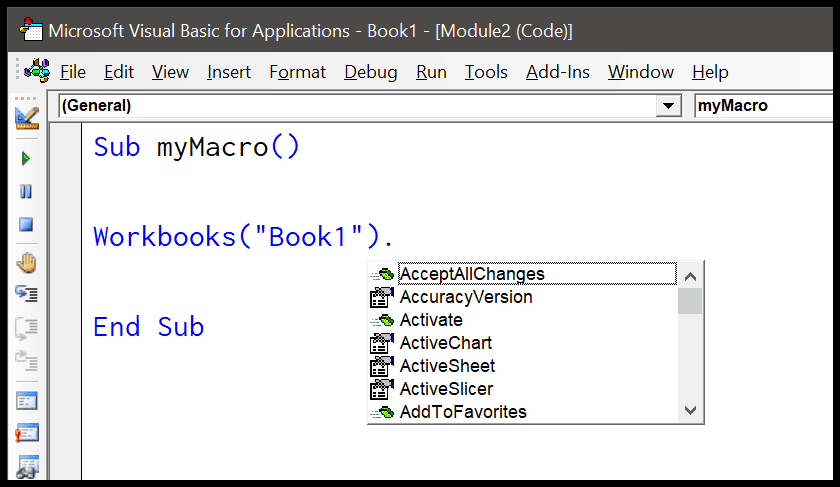Click the Step Into icon
Screen dimensions: 840x487
pyautogui.click(x=26, y=294)
